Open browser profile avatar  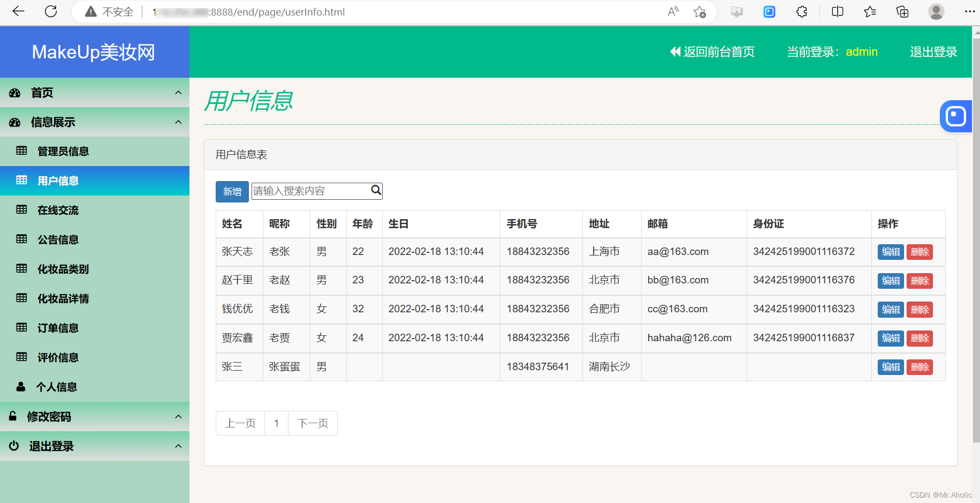tap(936, 11)
